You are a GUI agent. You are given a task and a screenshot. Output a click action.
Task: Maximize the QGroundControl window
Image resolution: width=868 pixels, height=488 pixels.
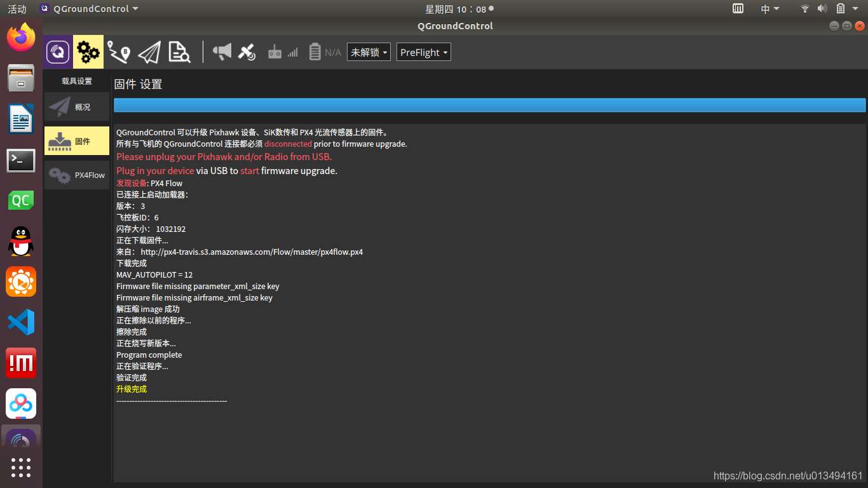[847, 26]
